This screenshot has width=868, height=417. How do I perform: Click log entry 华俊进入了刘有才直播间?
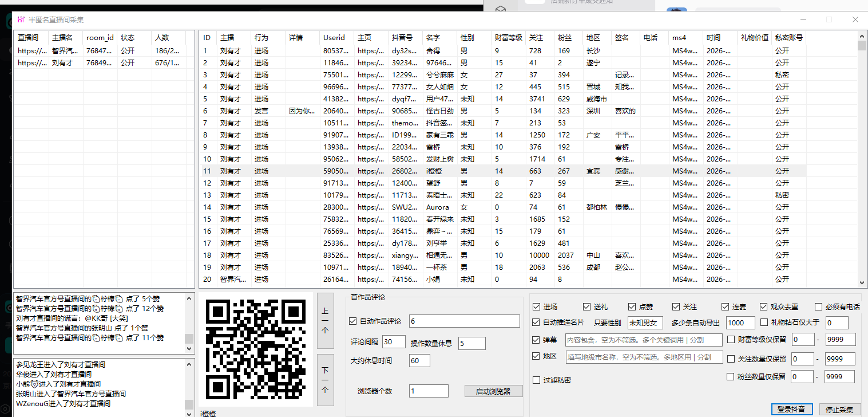click(x=54, y=374)
